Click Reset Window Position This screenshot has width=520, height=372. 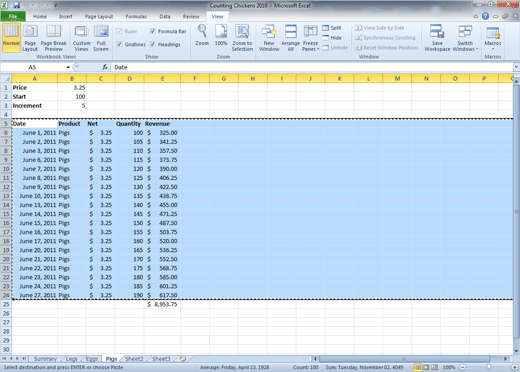(386, 48)
